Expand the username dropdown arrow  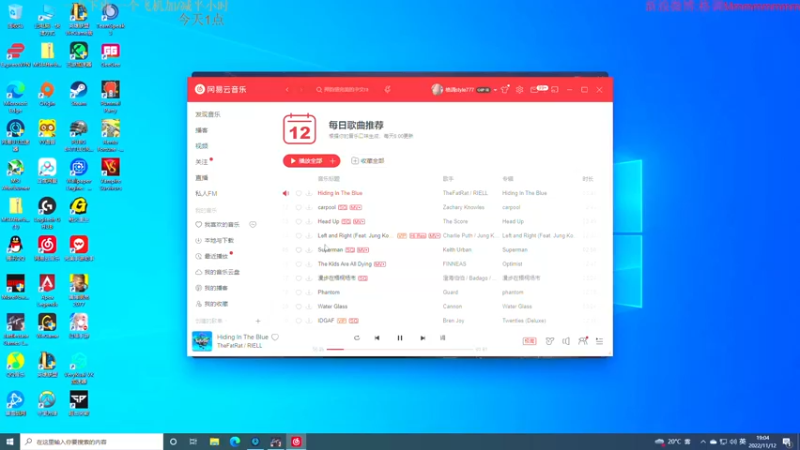click(x=495, y=90)
